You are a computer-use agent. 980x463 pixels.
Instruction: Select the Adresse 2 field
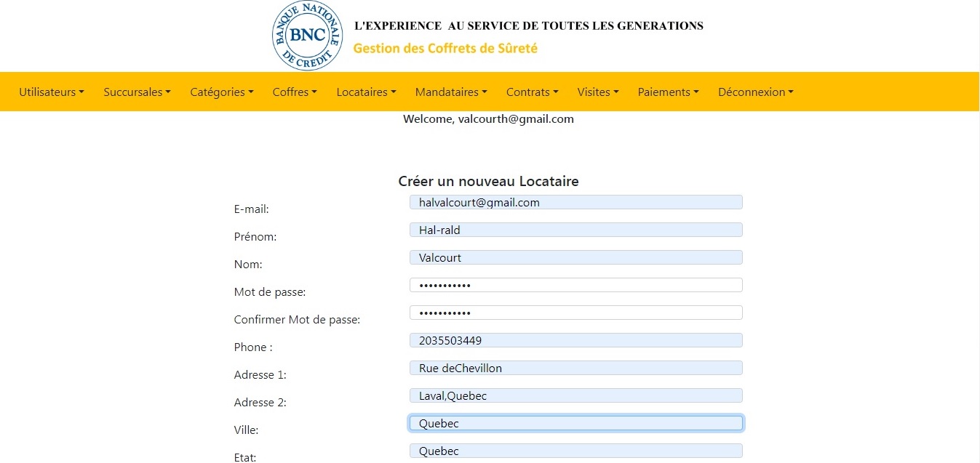pos(575,396)
